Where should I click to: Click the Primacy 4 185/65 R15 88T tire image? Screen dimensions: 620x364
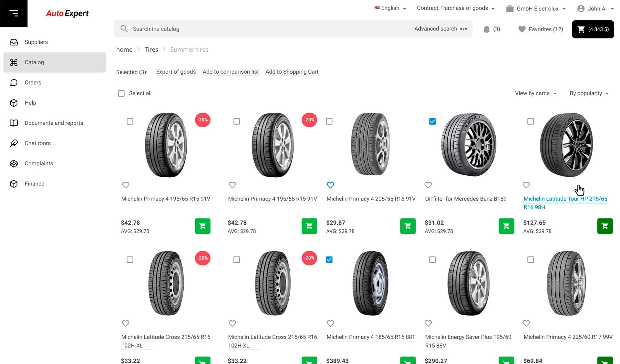pyautogui.click(x=371, y=283)
